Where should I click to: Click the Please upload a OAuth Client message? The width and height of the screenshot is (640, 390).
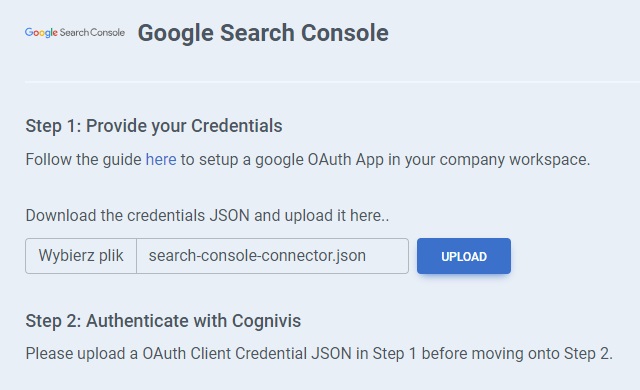tap(319, 353)
